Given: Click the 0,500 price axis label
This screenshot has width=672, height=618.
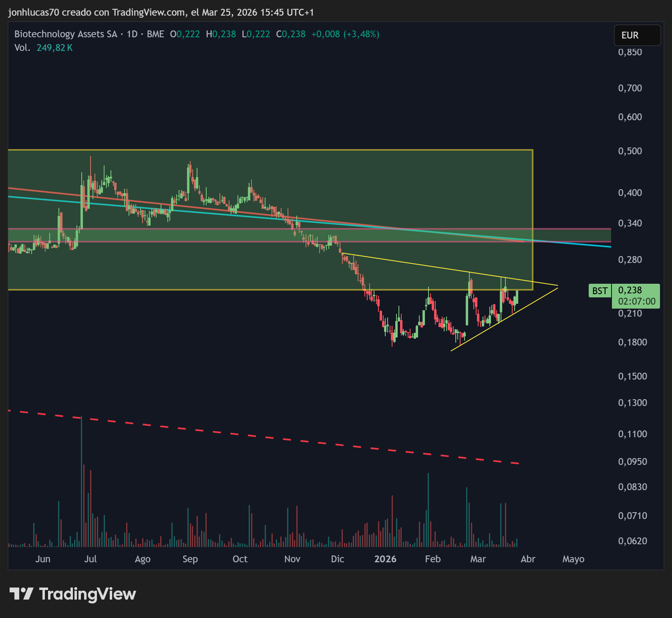Looking at the screenshot, I should click(630, 151).
